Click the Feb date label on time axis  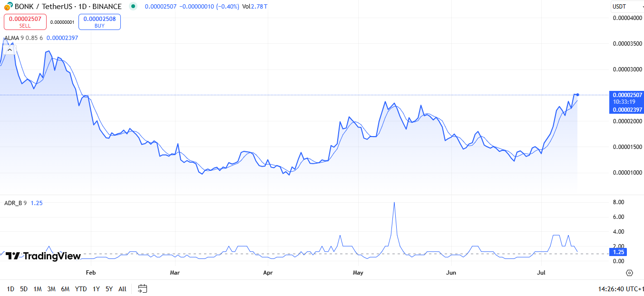(x=90, y=273)
